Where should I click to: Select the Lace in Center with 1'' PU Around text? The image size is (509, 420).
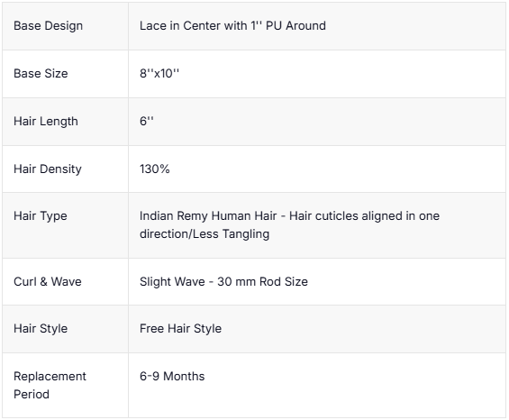(232, 25)
